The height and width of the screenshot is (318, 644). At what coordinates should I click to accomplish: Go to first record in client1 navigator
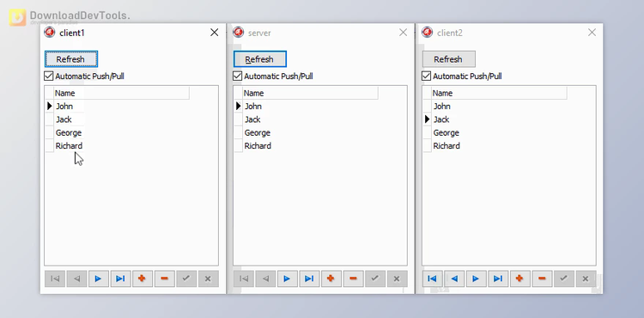[55, 278]
